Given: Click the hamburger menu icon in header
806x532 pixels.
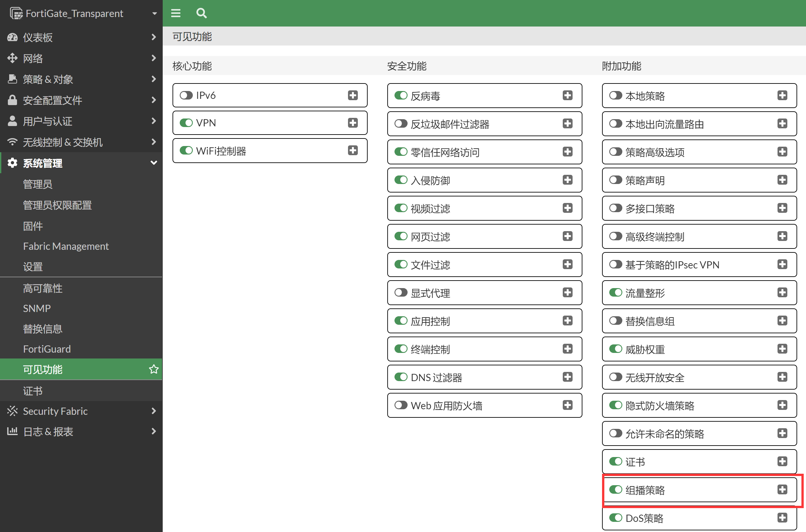Looking at the screenshot, I should click(x=175, y=13).
